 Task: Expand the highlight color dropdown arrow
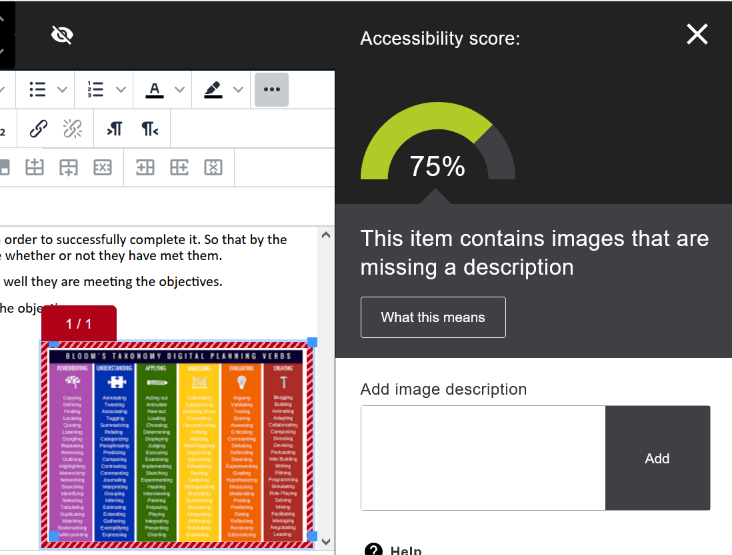239,89
